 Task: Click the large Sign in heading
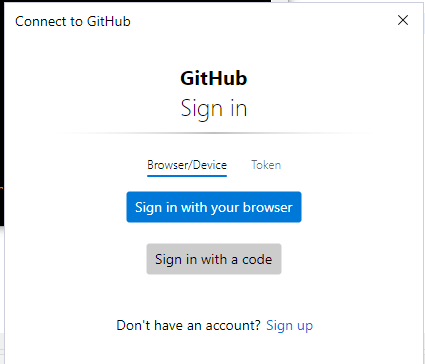tap(214, 109)
